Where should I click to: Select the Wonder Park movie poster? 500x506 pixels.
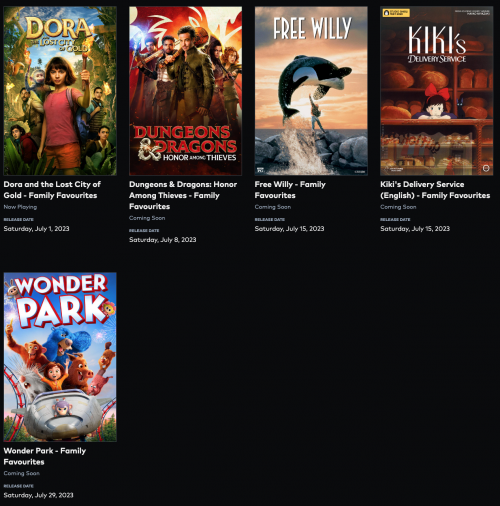(60, 357)
